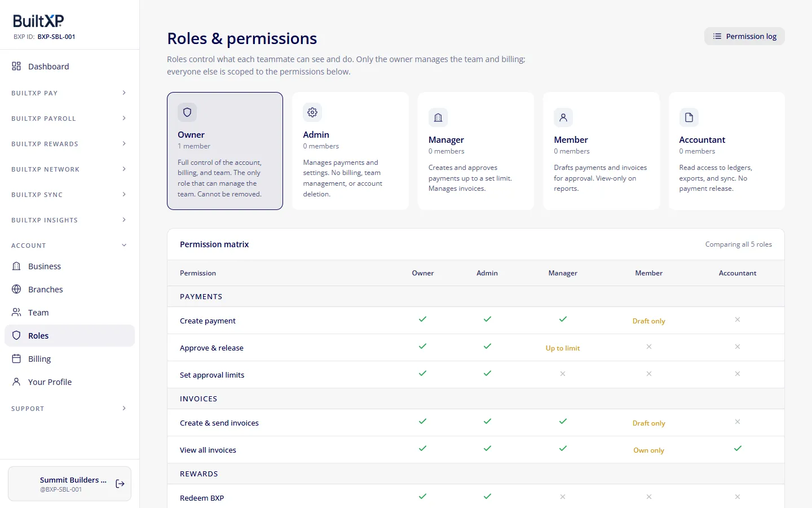812x508 pixels.
Task: Click Manager 'Up to limit' cell
Action: [x=563, y=348]
